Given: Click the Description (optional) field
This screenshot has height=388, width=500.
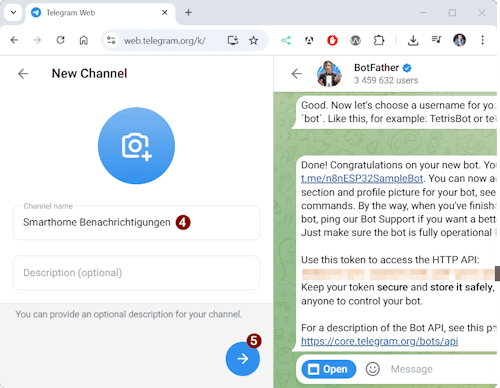Looking at the screenshot, I should (136, 273).
